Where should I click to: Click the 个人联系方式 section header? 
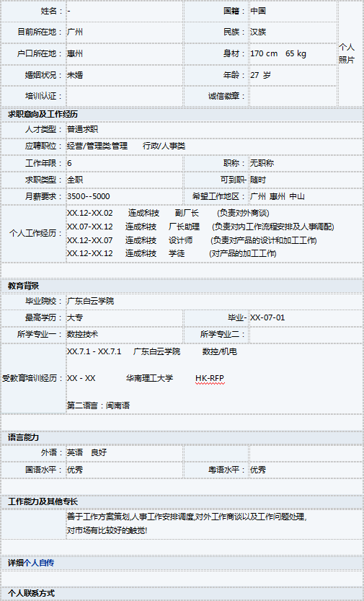(x=31, y=593)
